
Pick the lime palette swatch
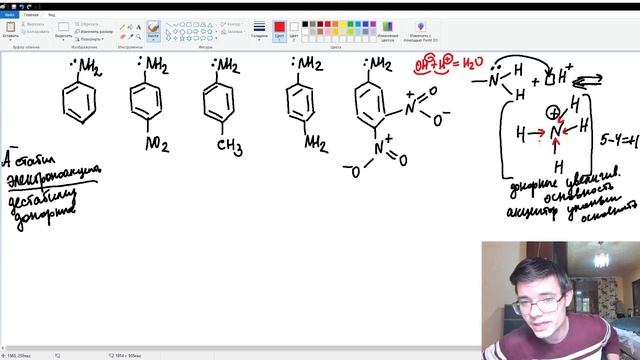[x=350, y=32]
